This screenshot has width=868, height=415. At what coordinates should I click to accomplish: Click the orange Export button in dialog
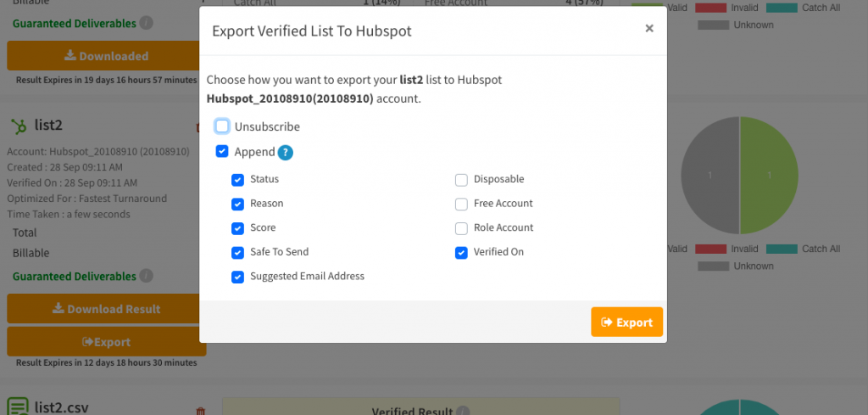626,322
